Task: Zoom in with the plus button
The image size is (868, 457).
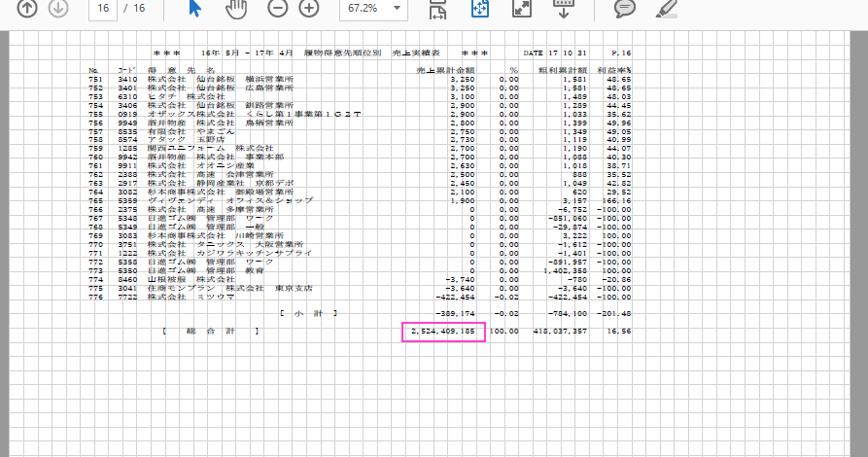Action: [x=309, y=8]
